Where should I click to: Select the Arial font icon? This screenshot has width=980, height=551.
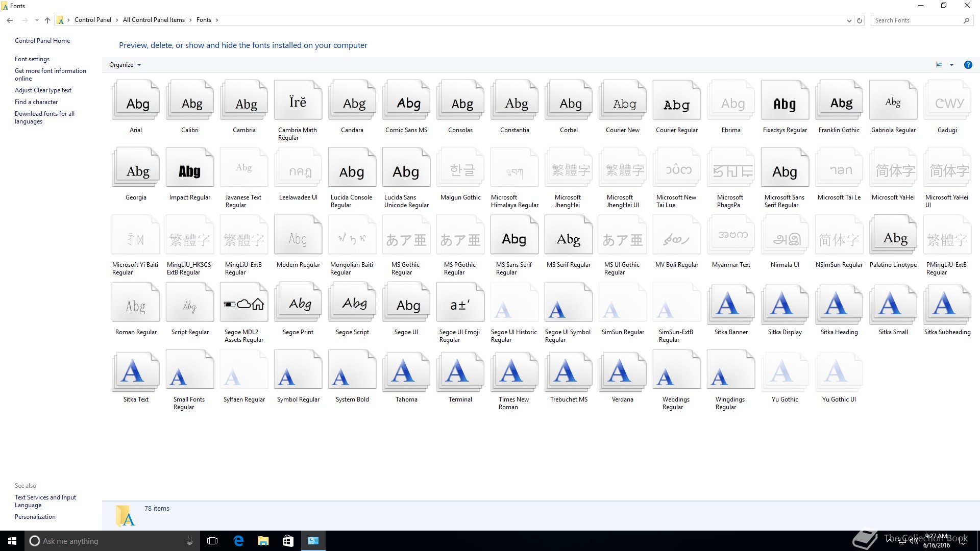tap(136, 101)
